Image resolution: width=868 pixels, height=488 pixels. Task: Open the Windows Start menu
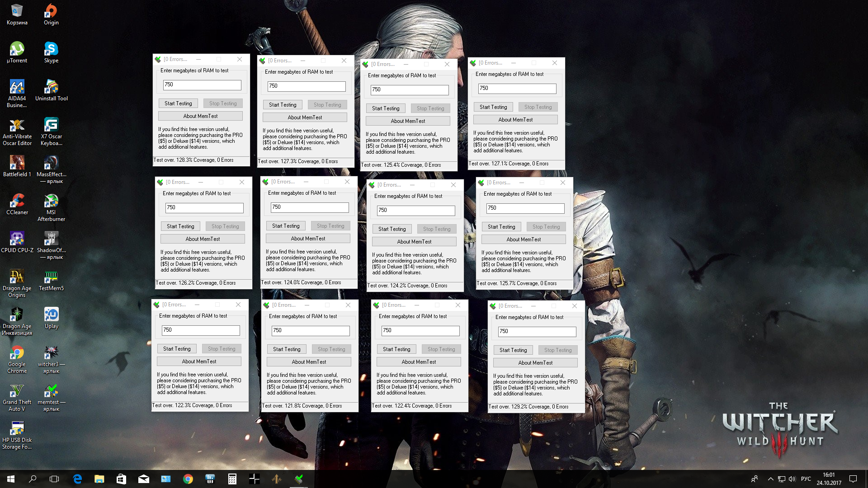coord(11,479)
